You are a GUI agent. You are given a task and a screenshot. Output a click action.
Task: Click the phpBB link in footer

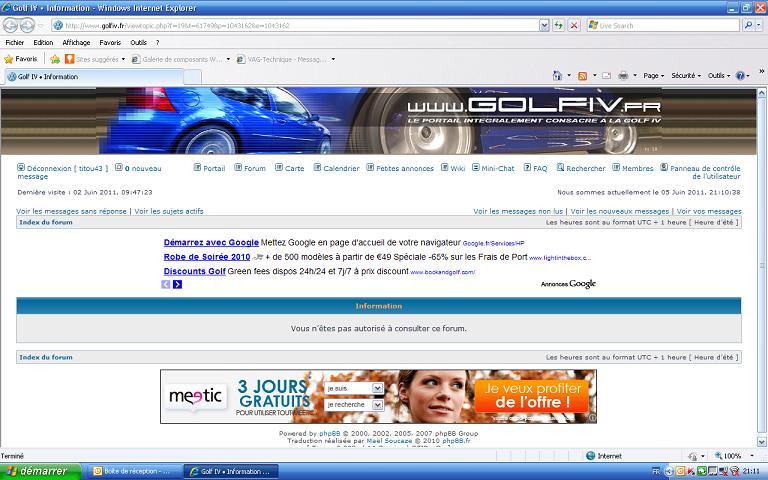pos(330,433)
